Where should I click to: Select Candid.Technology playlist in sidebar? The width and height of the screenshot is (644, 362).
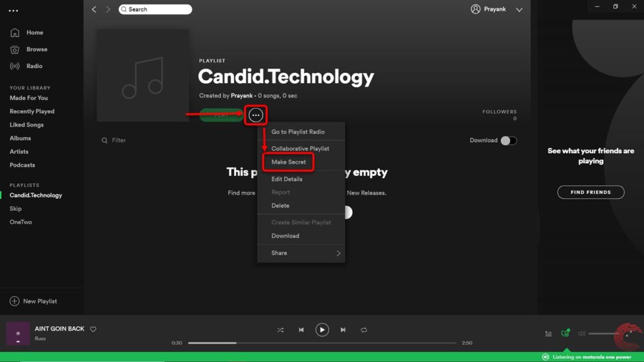36,195
